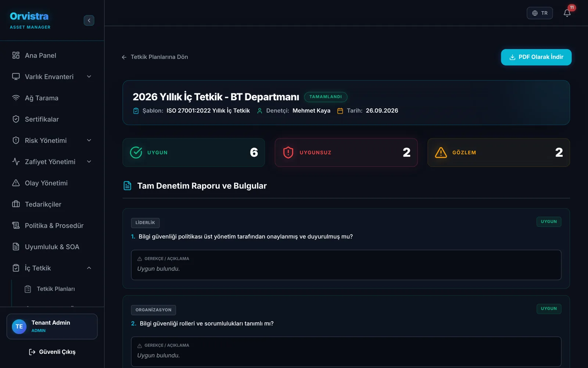Open Ana Panel menu item
This screenshot has width=588, height=368.
[52, 55]
